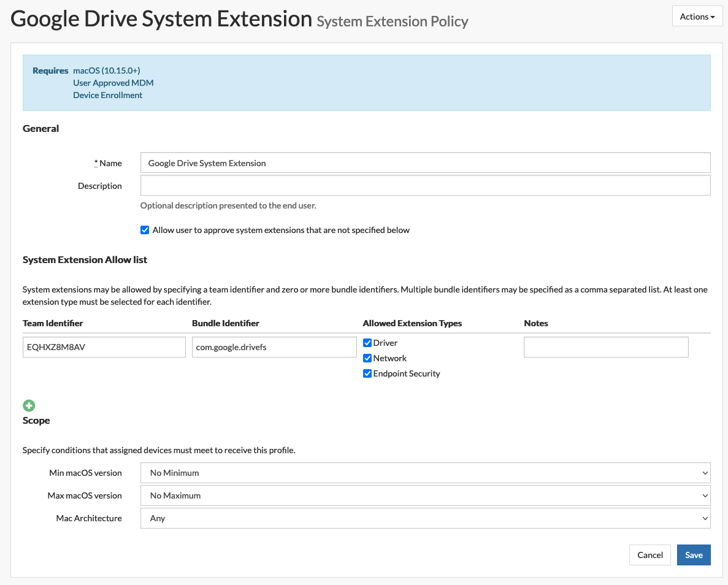Click the Allowed Extension Types column header
Screen dimensions: 728x585
412,323
